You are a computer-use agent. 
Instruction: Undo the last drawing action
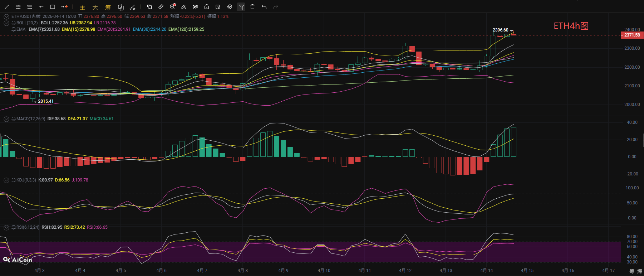264,7
